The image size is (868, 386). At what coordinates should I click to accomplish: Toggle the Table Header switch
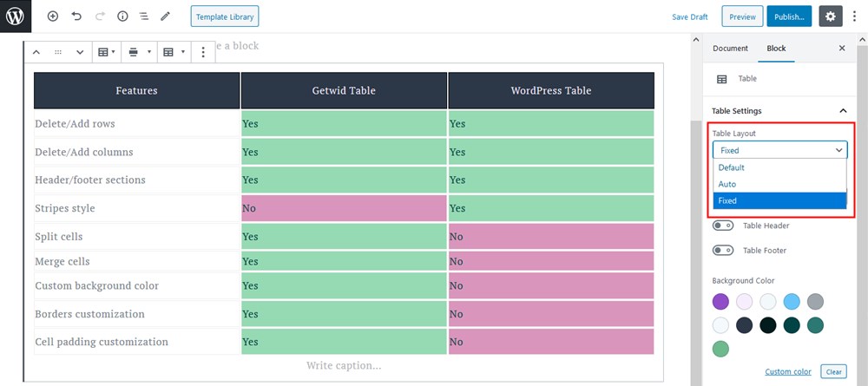tap(723, 226)
